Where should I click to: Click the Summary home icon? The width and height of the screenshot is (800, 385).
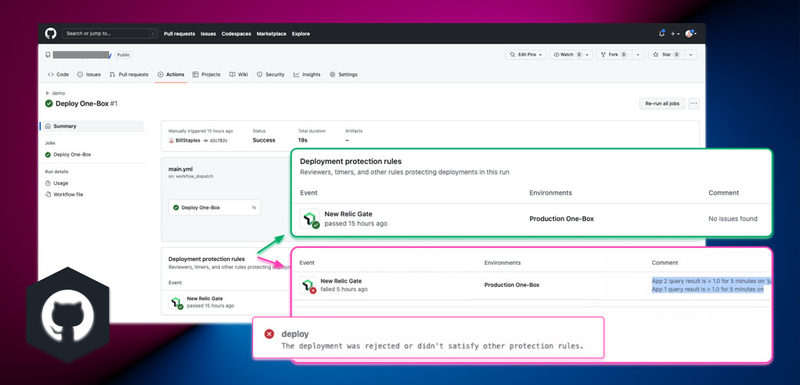pyautogui.click(x=48, y=126)
